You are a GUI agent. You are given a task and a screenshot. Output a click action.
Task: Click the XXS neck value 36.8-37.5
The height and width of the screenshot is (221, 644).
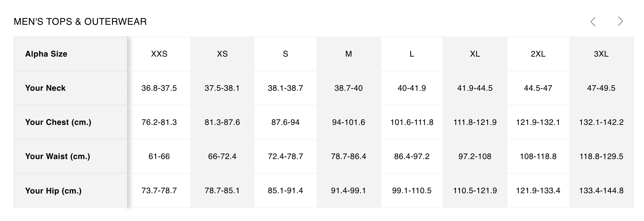tap(159, 88)
